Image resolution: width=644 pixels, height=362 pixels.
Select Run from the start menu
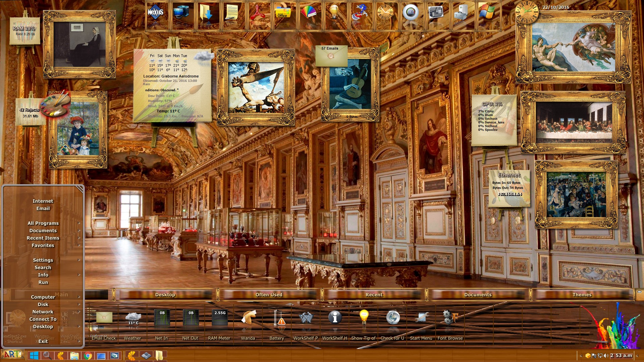[x=43, y=282]
